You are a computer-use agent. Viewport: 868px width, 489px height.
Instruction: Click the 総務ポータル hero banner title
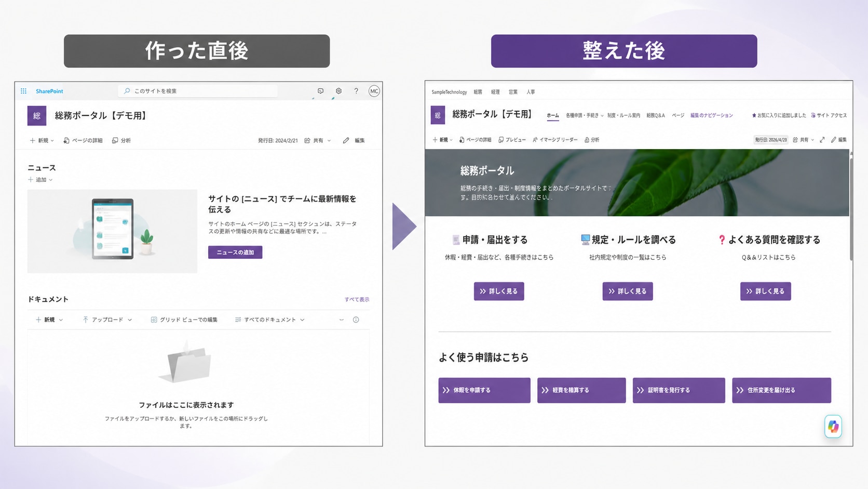[x=487, y=170]
